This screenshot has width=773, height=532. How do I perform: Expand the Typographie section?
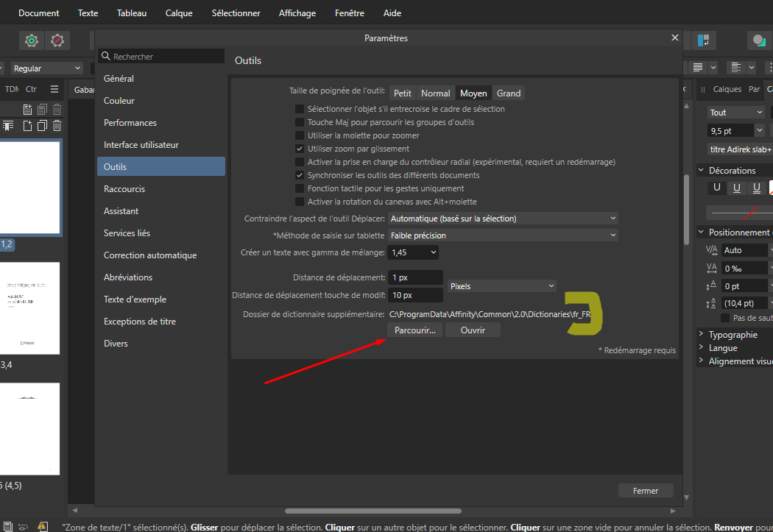[701, 334]
